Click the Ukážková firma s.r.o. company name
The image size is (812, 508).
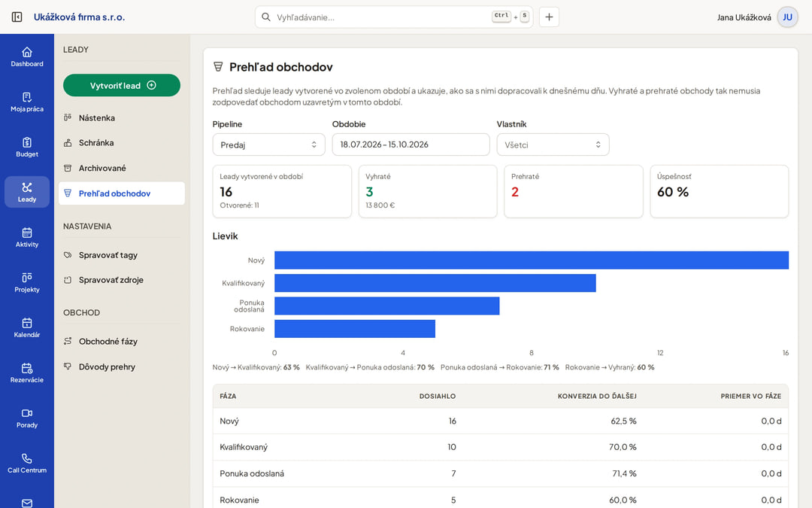tap(79, 17)
